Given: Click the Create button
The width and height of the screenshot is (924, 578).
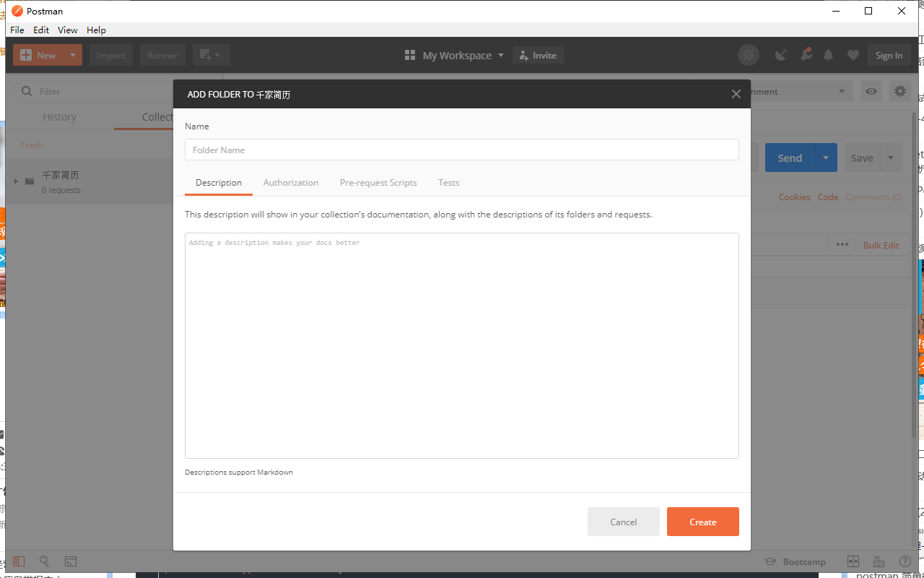Looking at the screenshot, I should (703, 522).
